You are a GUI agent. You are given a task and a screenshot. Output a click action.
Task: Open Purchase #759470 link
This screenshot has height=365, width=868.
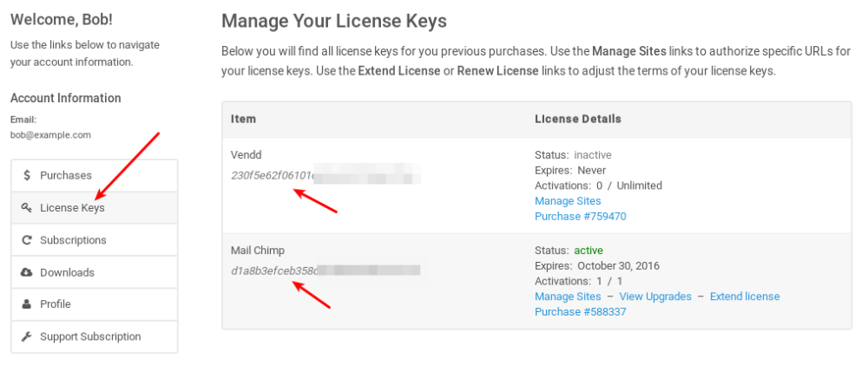580,217
